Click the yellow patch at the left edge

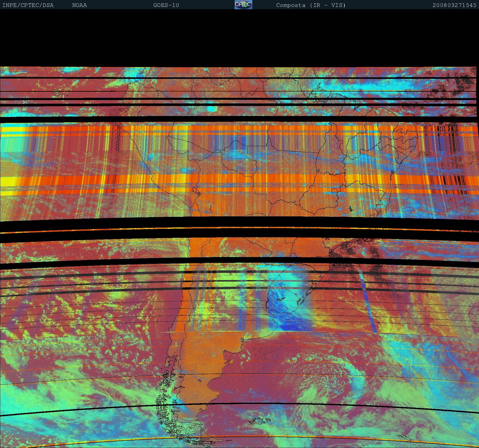pyautogui.click(x=8, y=181)
